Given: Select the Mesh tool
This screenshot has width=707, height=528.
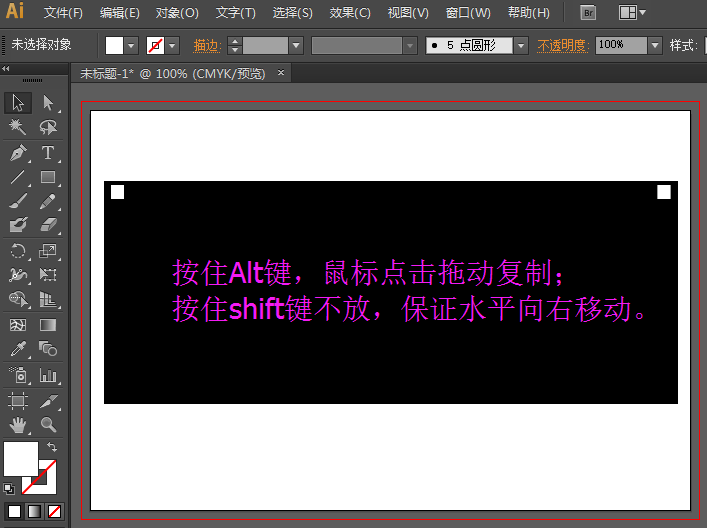Looking at the screenshot, I should (18, 325).
